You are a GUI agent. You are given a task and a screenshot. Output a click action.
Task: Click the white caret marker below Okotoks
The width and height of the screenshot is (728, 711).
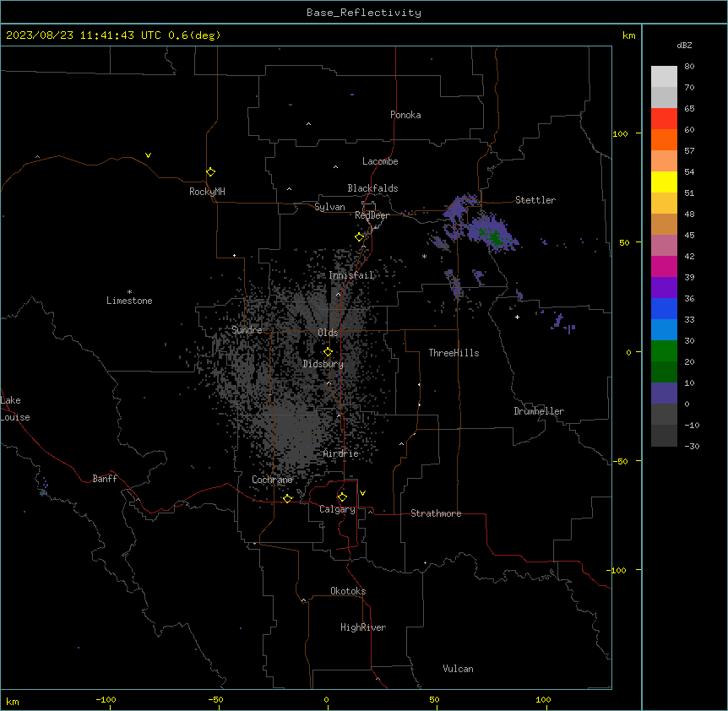(x=304, y=600)
